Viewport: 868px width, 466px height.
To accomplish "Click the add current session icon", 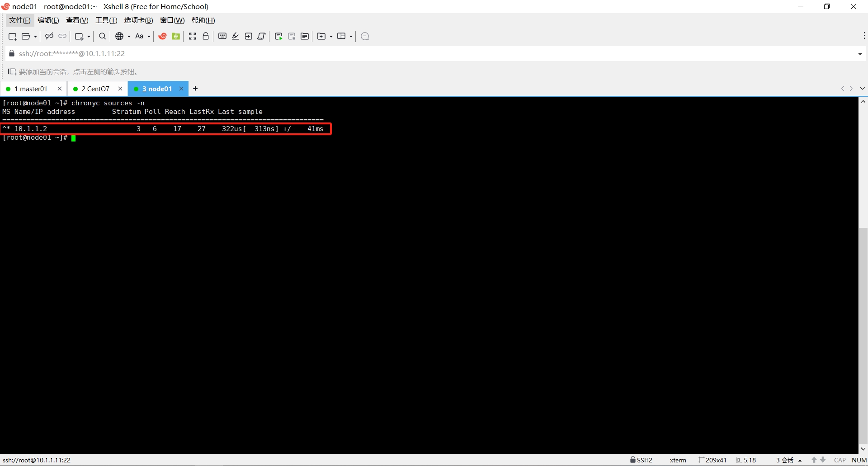I will [12, 72].
